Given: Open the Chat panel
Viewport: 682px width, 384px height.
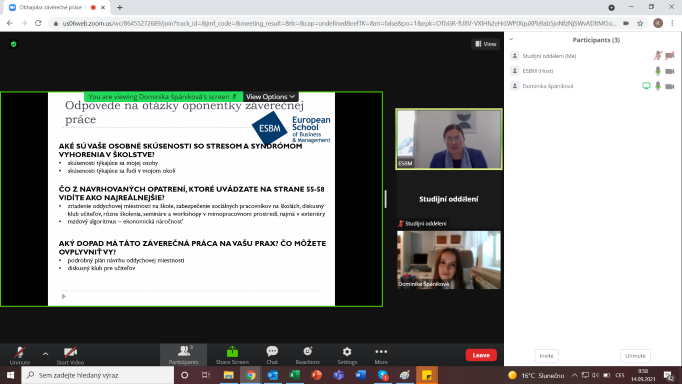Looking at the screenshot, I should [x=272, y=355].
